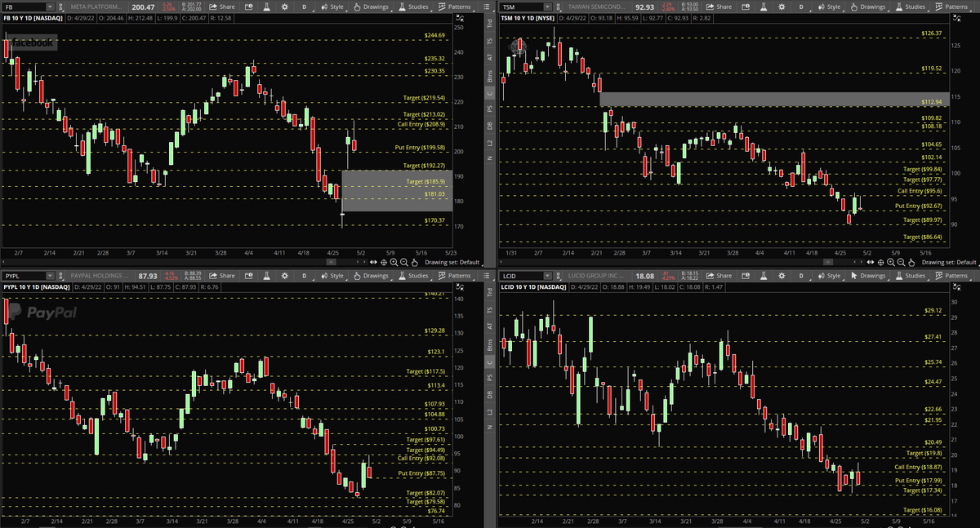Open chart settings gear on TSM chart
The height and width of the screenshot is (528, 980).
(782, 7)
